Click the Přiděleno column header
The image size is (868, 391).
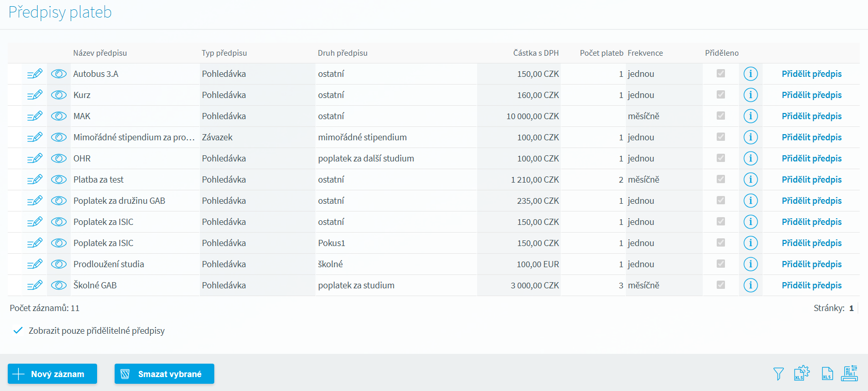(x=721, y=53)
